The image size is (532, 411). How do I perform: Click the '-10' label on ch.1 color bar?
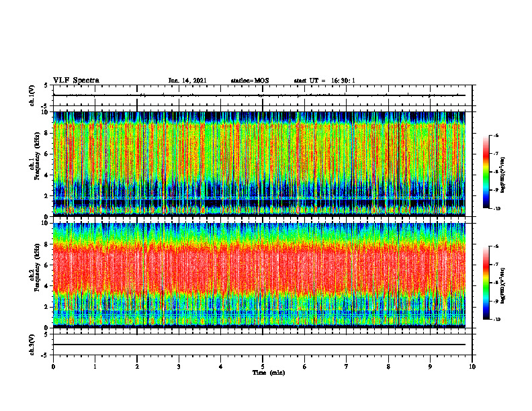click(x=497, y=209)
